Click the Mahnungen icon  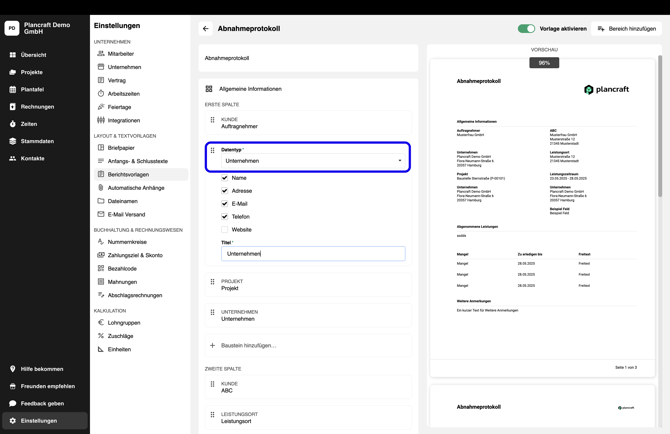(x=101, y=282)
